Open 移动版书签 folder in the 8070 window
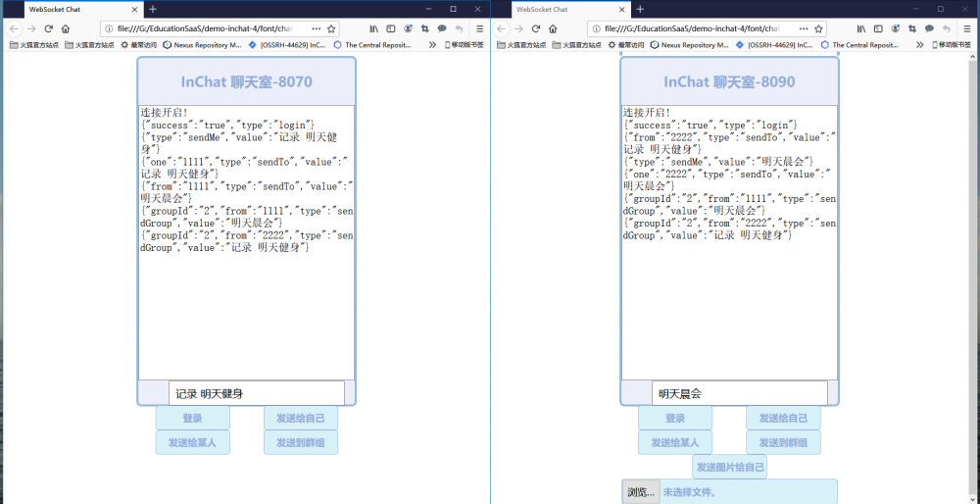This screenshot has height=504, width=980. pos(465,45)
